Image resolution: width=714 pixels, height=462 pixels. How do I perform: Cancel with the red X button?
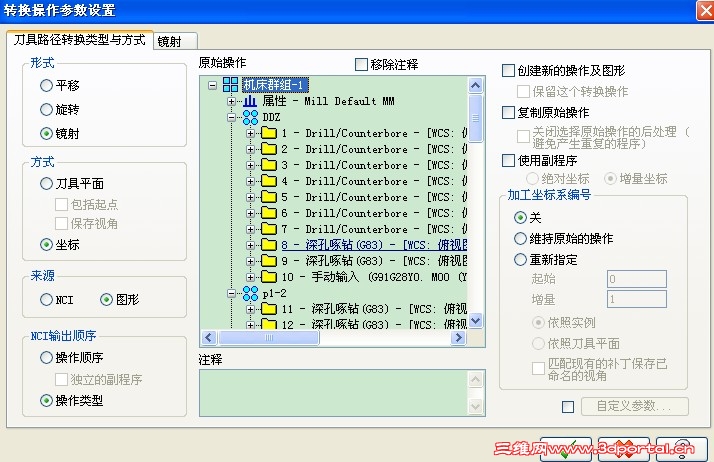coord(624,449)
